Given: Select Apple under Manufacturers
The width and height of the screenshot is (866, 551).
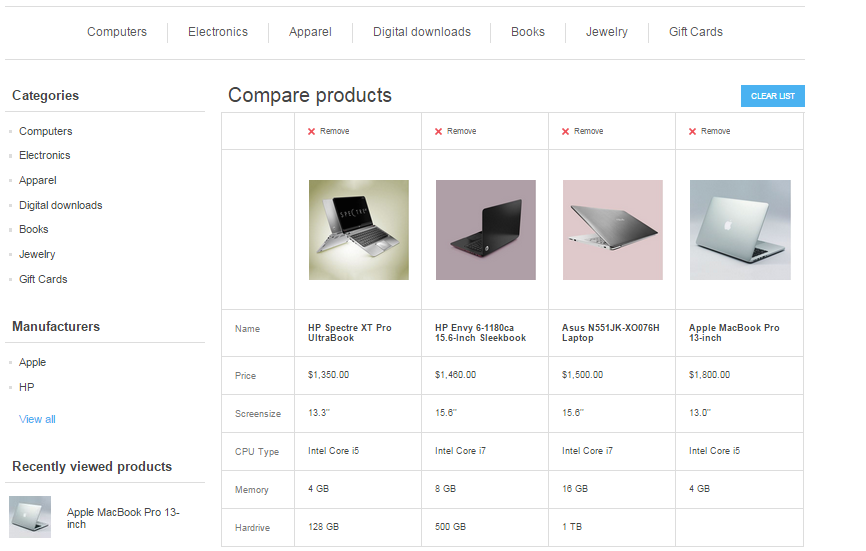Looking at the screenshot, I should (32, 362).
